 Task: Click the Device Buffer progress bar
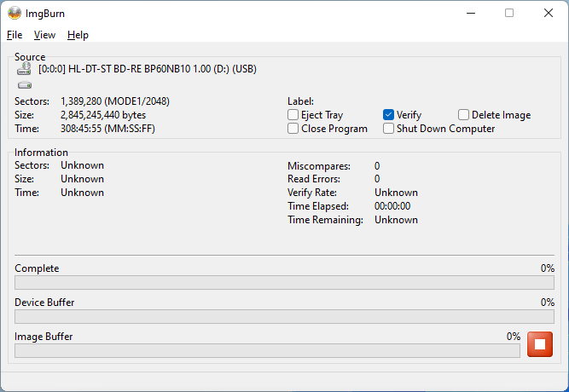pyautogui.click(x=284, y=316)
